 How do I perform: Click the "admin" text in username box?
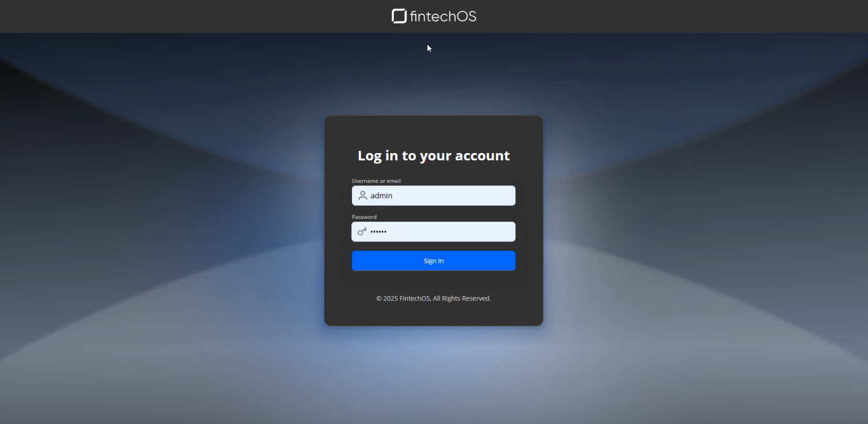point(381,195)
